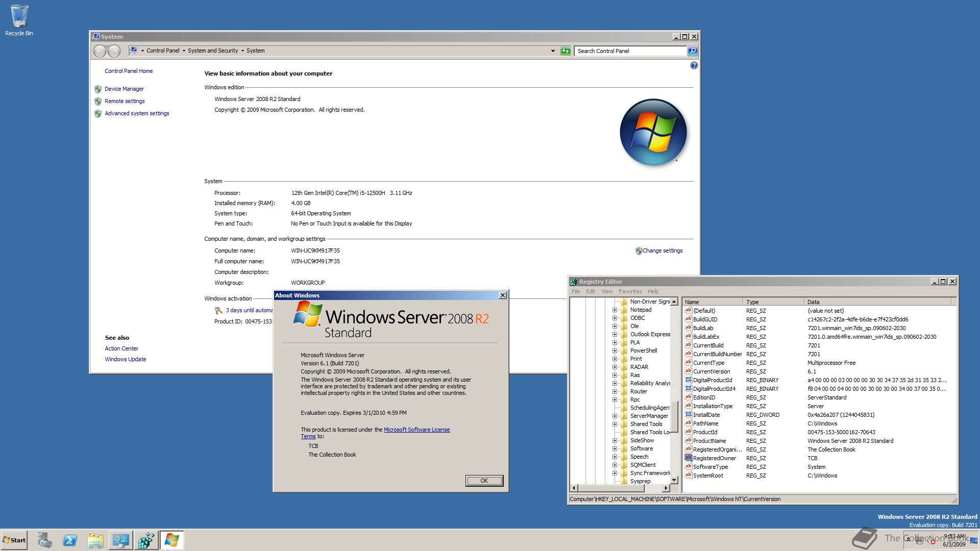Screen dimensions: 980x551
Task: Expand the Router registry key
Action: [x=615, y=391]
